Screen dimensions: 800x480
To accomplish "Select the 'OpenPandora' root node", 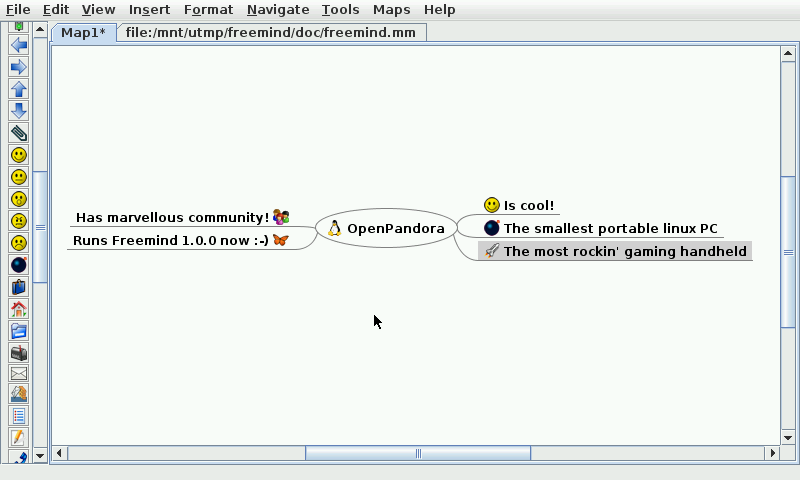I will click(386, 228).
